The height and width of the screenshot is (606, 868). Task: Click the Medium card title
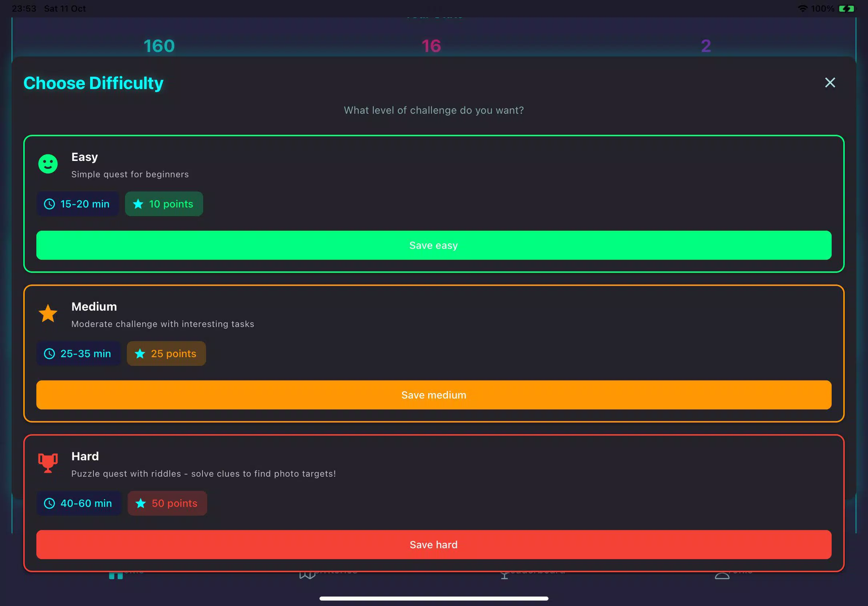pos(94,306)
